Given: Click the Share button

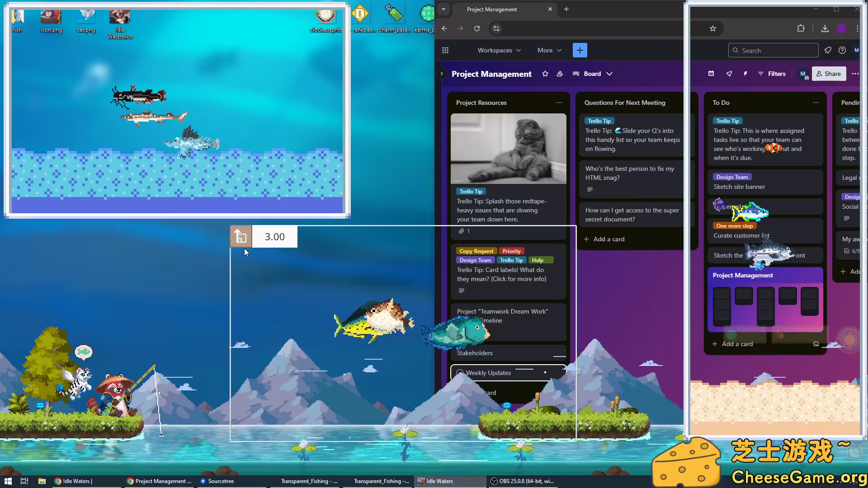Looking at the screenshot, I should [829, 74].
